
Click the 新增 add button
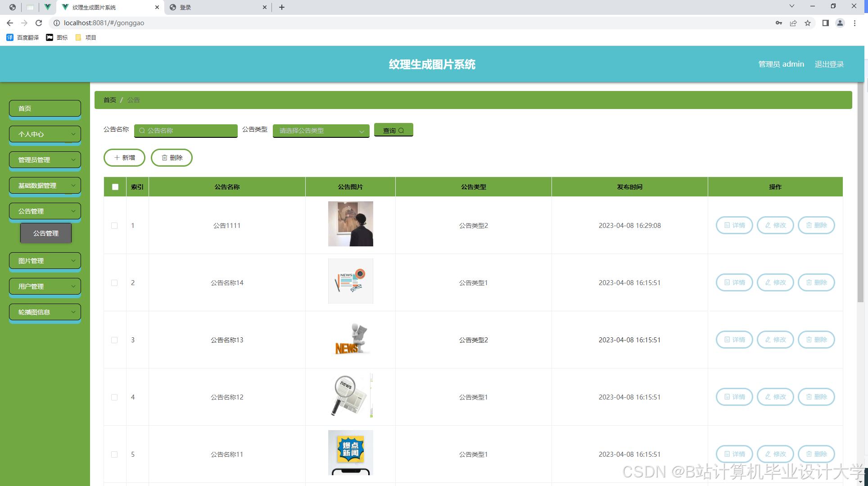tap(124, 158)
